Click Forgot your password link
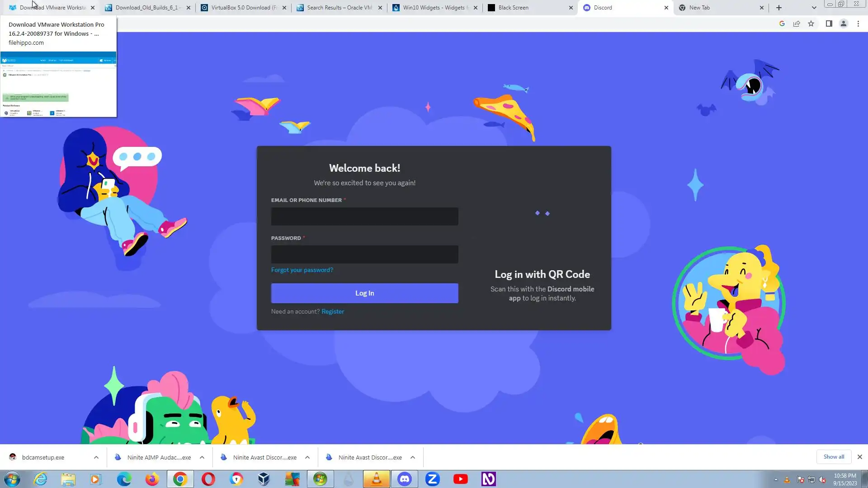868x488 pixels. click(x=302, y=270)
